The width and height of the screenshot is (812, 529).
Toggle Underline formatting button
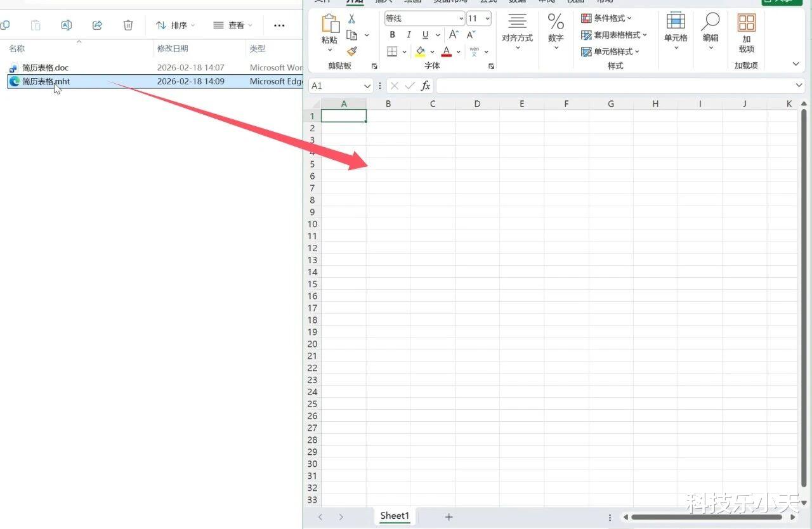(x=425, y=35)
